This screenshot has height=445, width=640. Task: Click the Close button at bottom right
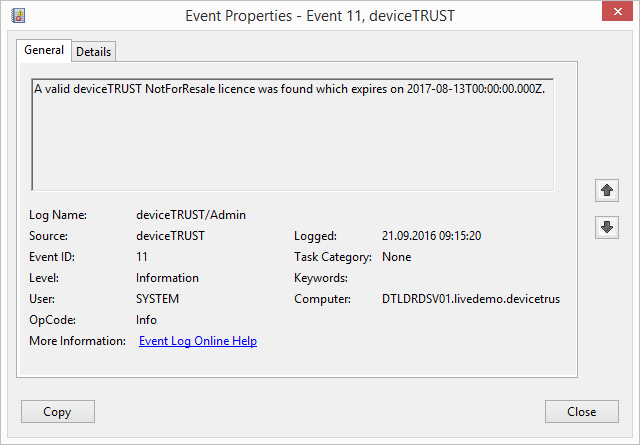[581, 411]
